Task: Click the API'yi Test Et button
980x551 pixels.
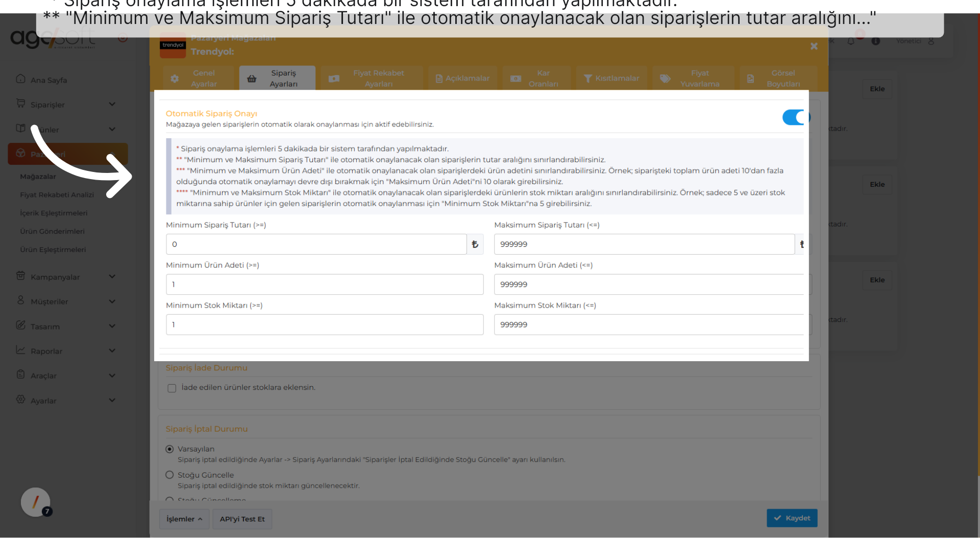Action: (x=242, y=519)
